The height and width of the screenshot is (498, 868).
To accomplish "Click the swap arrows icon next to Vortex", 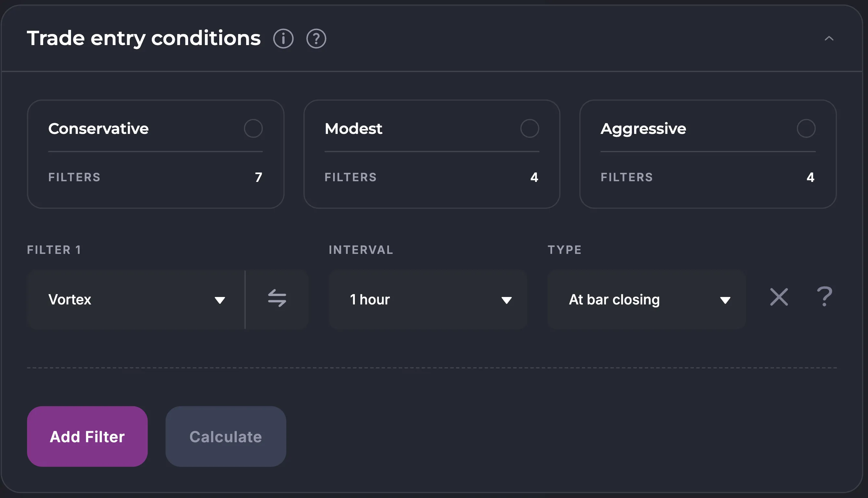I will point(277,298).
